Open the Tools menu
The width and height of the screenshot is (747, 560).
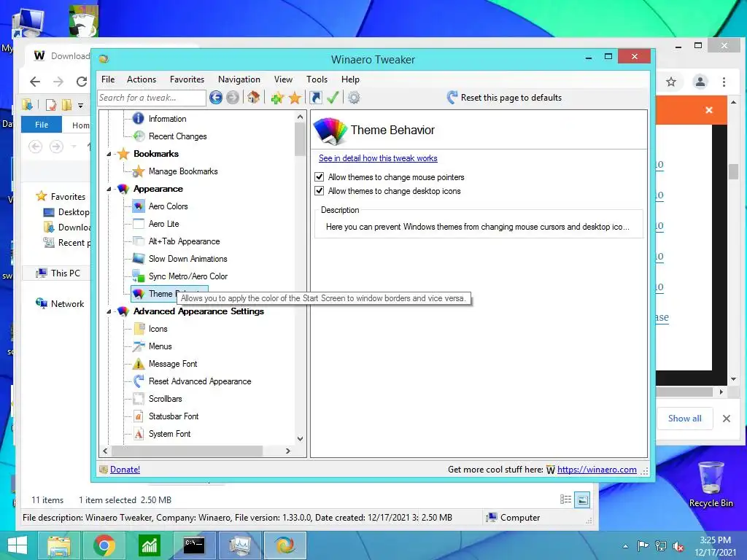click(317, 79)
